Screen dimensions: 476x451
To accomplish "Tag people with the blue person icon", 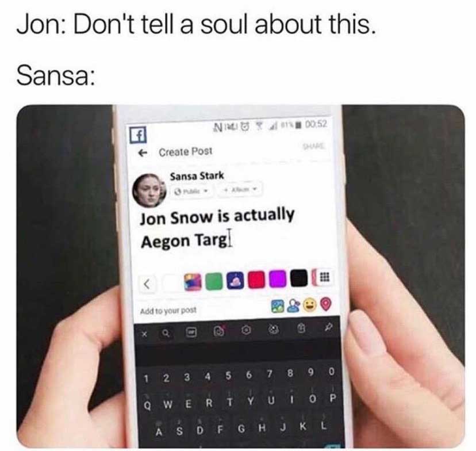I will pyautogui.click(x=294, y=305).
